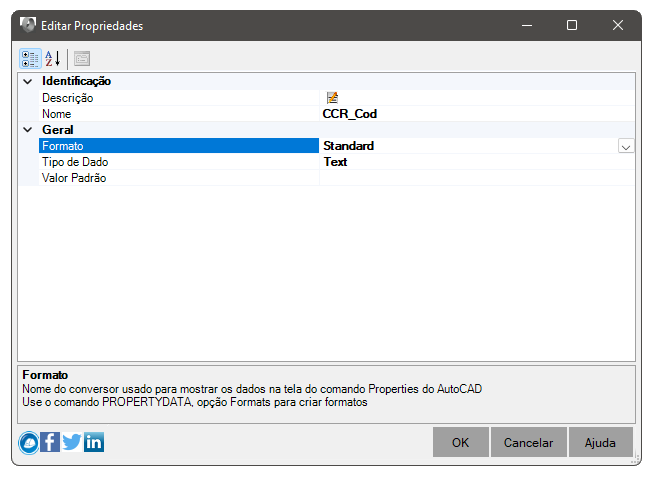654x481 pixels.
Task: Click the Cancelar button
Action: point(528,442)
